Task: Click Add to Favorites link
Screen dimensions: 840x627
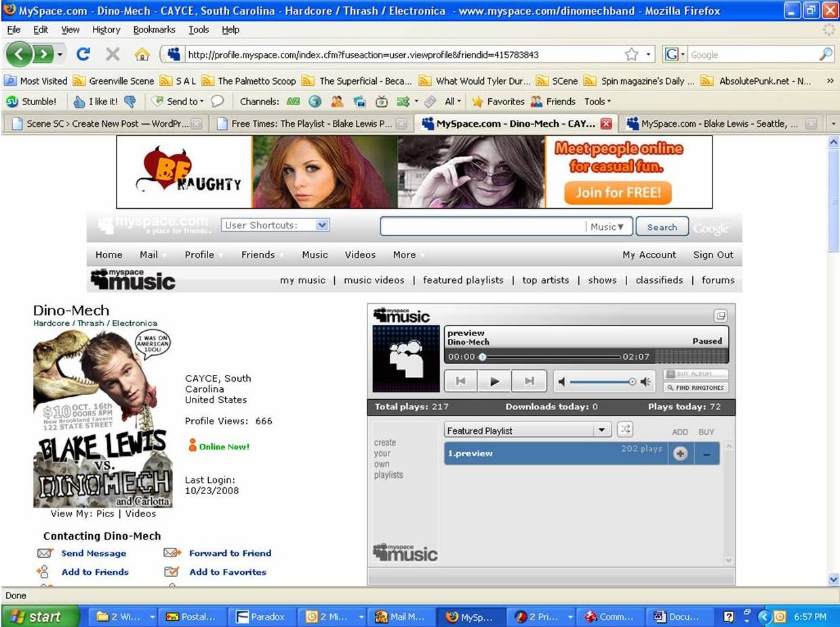Action: point(228,572)
